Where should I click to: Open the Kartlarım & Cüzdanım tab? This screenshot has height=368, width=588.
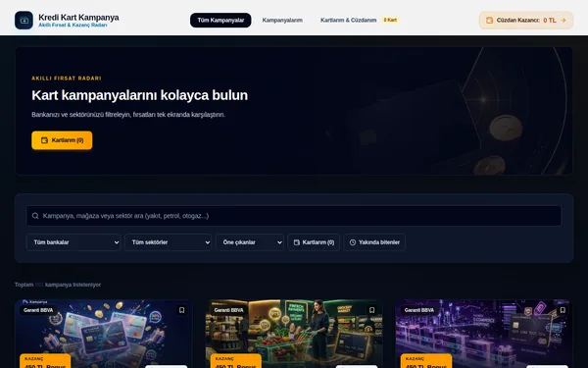[x=348, y=21]
